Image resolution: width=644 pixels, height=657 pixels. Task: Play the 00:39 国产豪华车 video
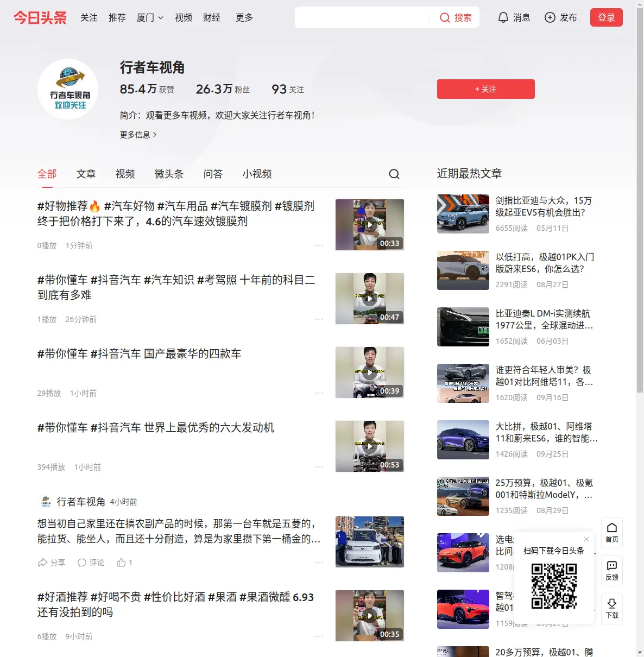click(x=370, y=372)
